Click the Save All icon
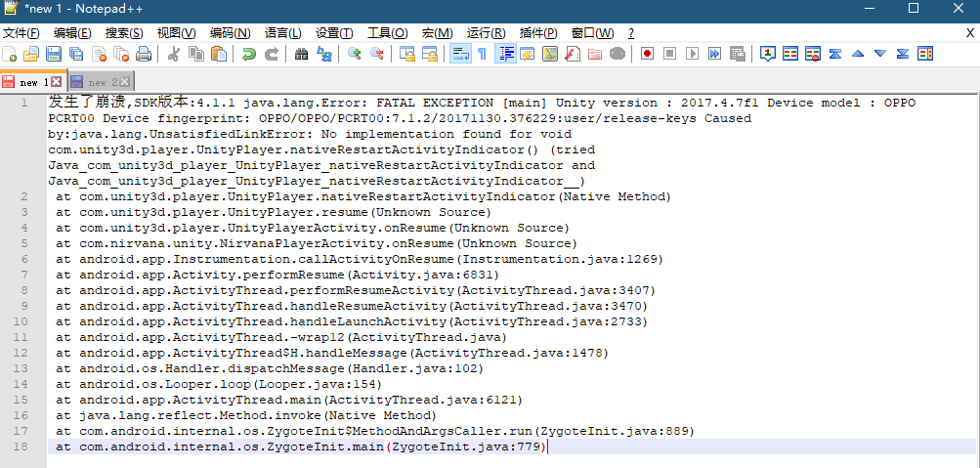Screen dimensions: 980x468 coord(76,55)
